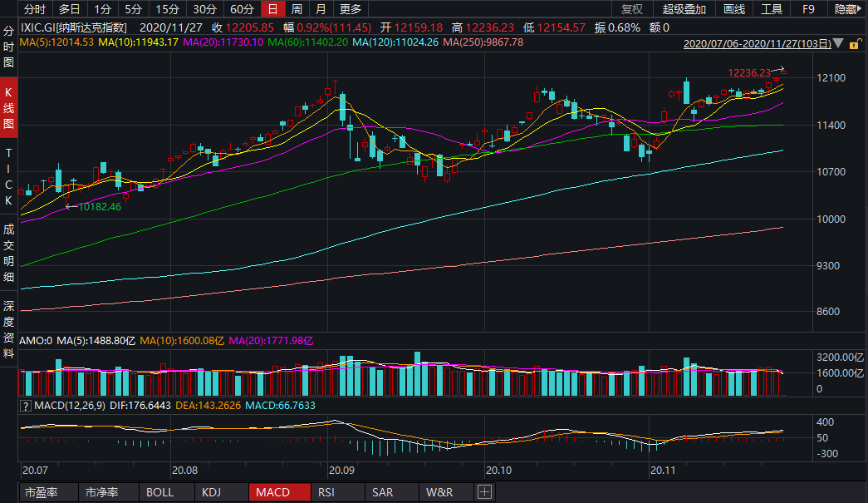Open the 工具 tools menu

pos(772,9)
